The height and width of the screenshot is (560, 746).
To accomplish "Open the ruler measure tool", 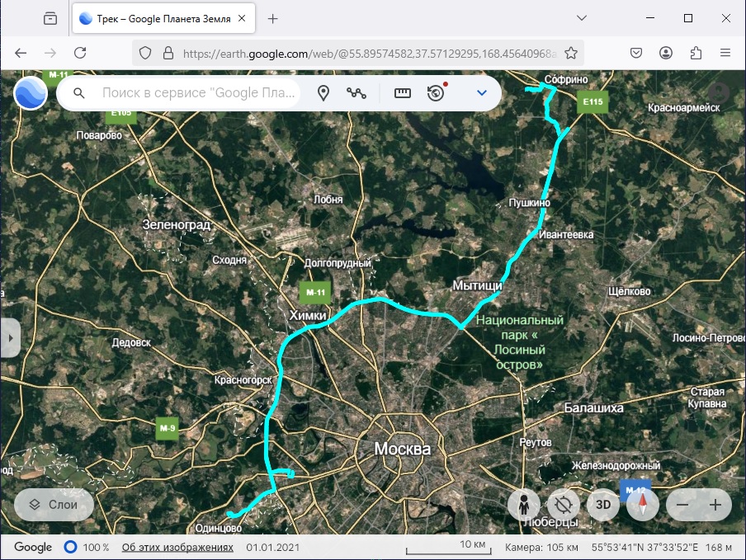I will (x=402, y=93).
